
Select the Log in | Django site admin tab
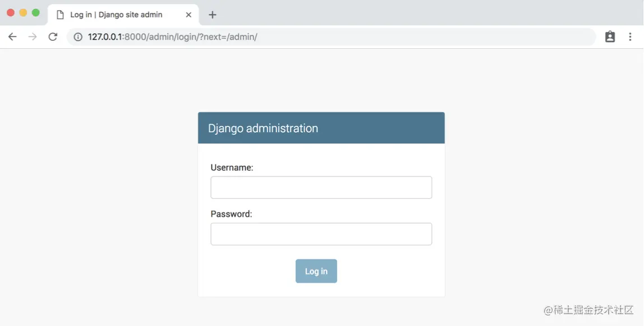123,15
